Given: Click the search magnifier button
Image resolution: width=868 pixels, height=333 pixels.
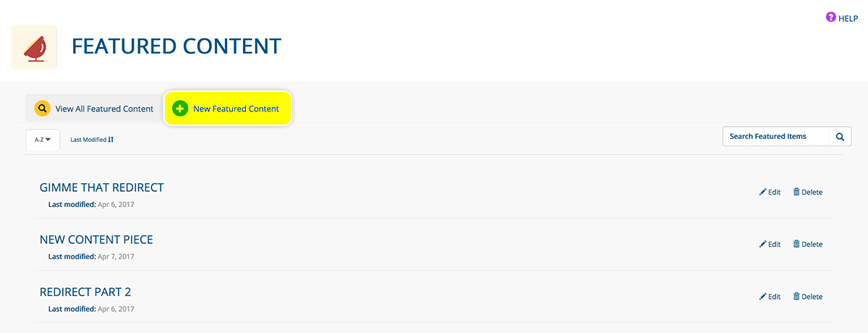Looking at the screenshot, I should (x=840, y=136).
